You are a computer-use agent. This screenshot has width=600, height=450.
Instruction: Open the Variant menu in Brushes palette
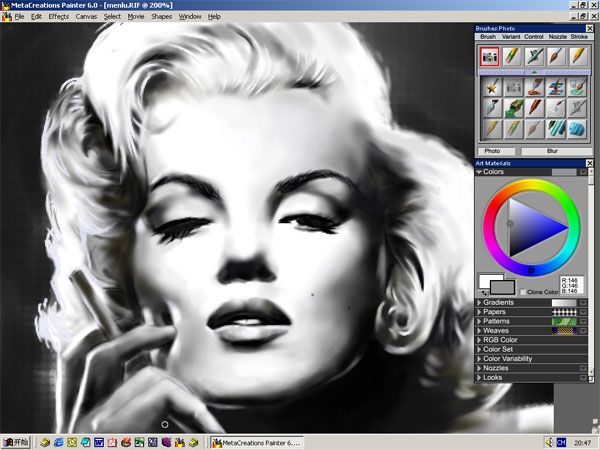(x=511, y=37)
